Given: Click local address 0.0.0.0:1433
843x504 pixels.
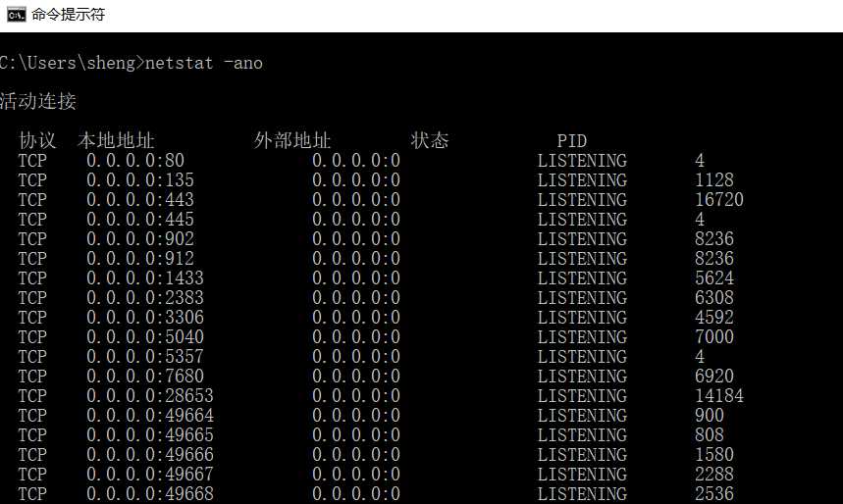Looking at the screenshot, I should [145, 278].
